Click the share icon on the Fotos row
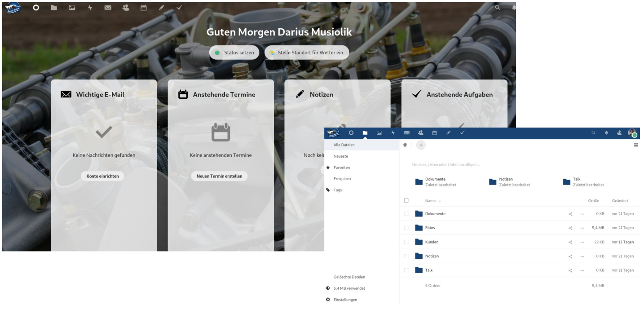 tap(570, 228)
